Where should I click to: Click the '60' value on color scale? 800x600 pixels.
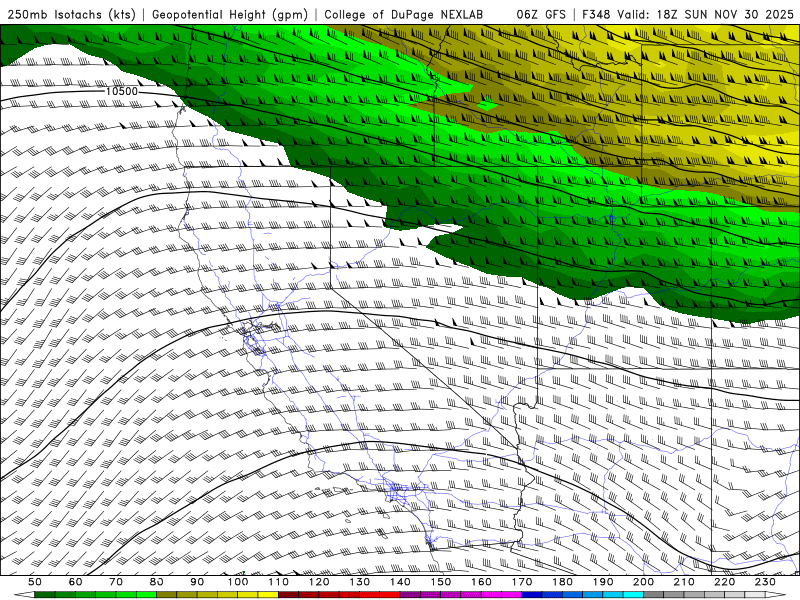(x=76, y=582)
